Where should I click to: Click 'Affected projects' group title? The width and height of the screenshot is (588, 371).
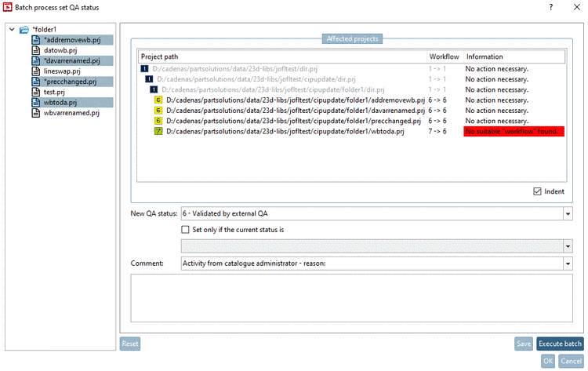pos(352,38)
